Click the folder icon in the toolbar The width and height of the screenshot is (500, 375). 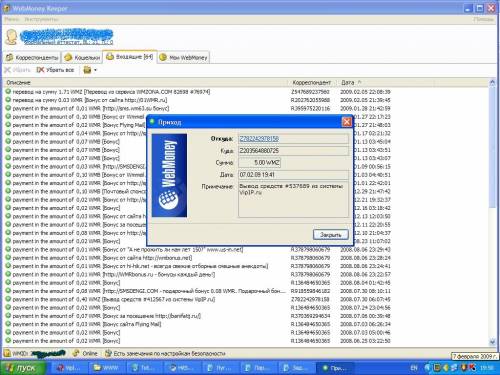click(87, 70)
